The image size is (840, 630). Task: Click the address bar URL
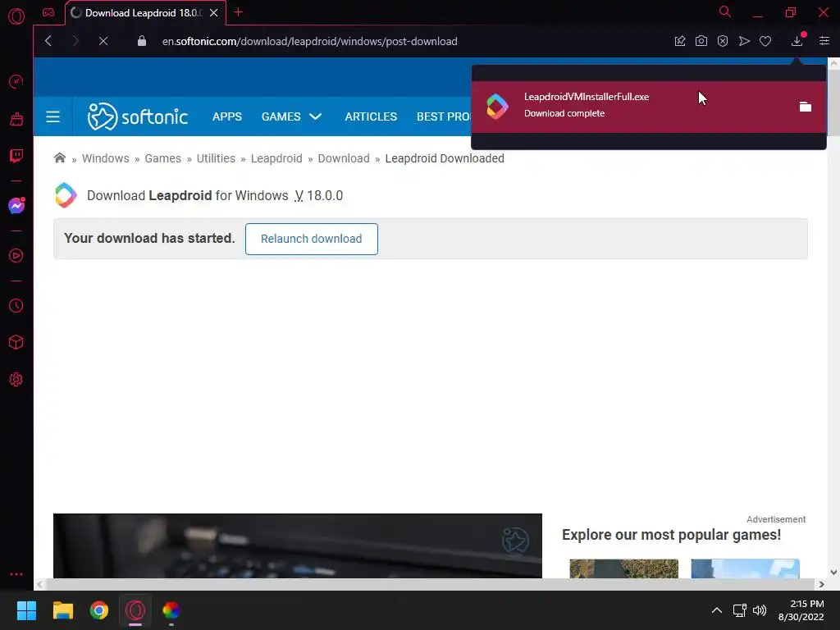point(309,41)
